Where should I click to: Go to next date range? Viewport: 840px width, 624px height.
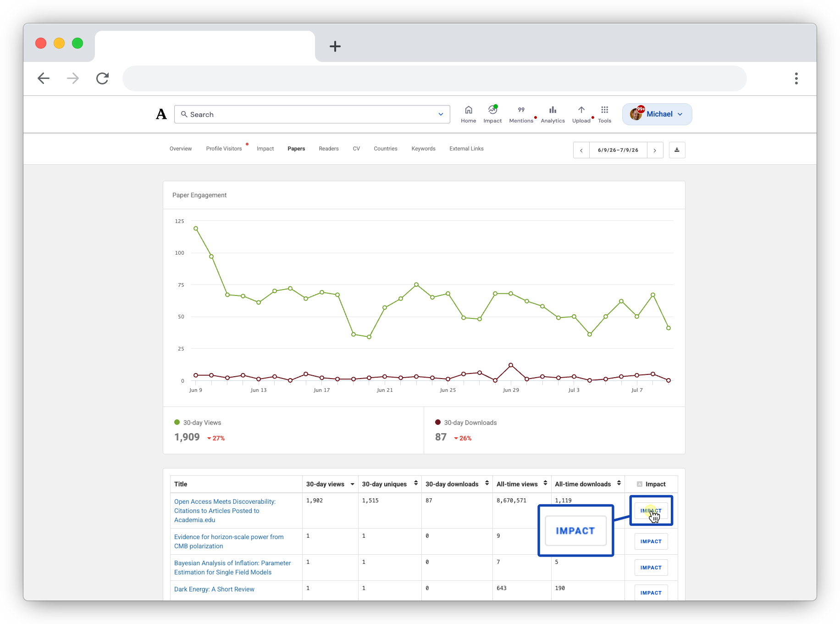pyautogui.click(x=655, y=150)
